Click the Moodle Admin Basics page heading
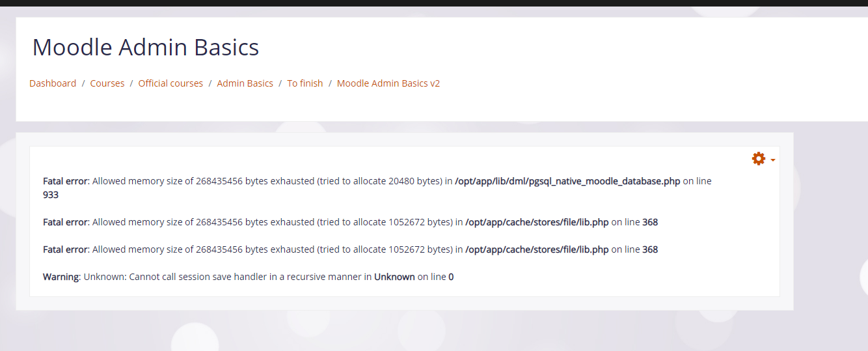Image resolution: width=868 pixels, height=351 pixels. click(146, 48)
